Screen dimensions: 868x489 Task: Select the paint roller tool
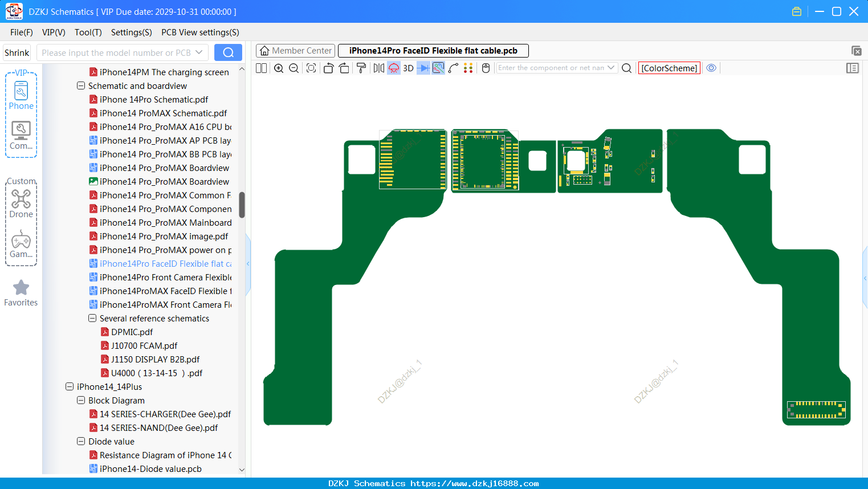[361, 68]
